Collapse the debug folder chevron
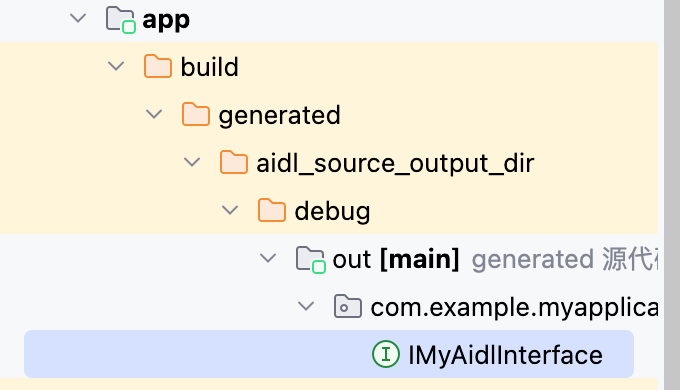680x390 pixels. (x=230, y=210)
